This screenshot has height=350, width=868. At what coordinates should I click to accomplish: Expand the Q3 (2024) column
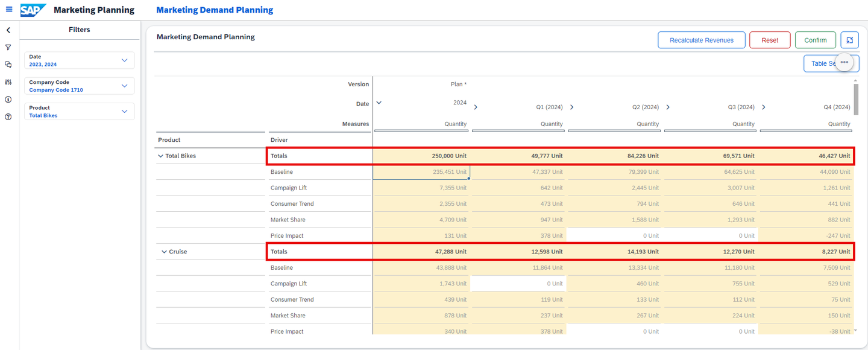668,107
